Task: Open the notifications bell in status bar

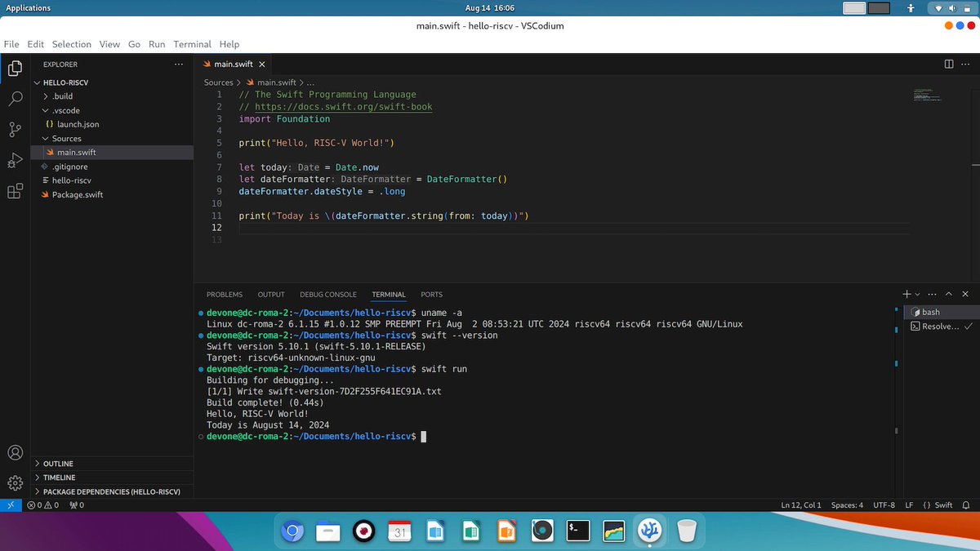Action: coord(966,505)
